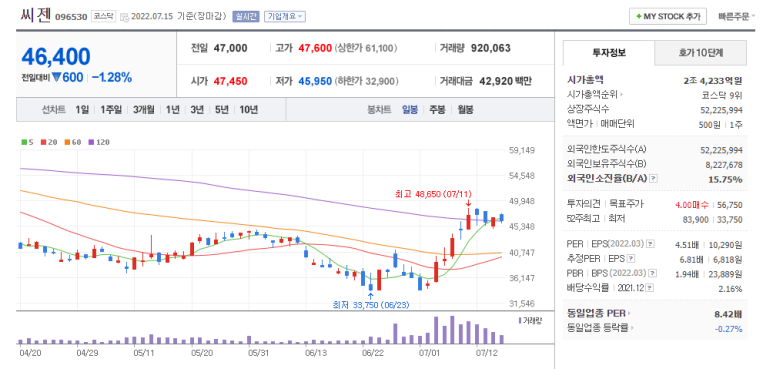
Task: Select the 월봉 monthly candle chart
Action: coord(465,109)
